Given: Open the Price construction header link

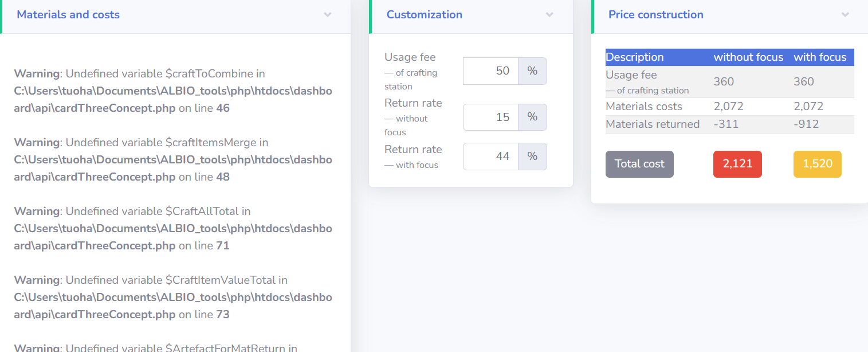Looking at the screenshot, I should point(655,14).
